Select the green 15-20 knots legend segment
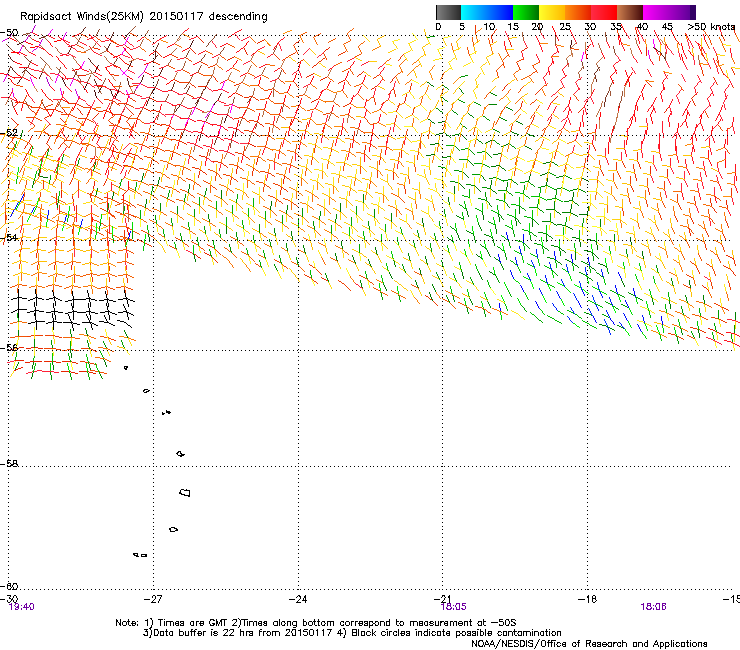 point(526,12)
